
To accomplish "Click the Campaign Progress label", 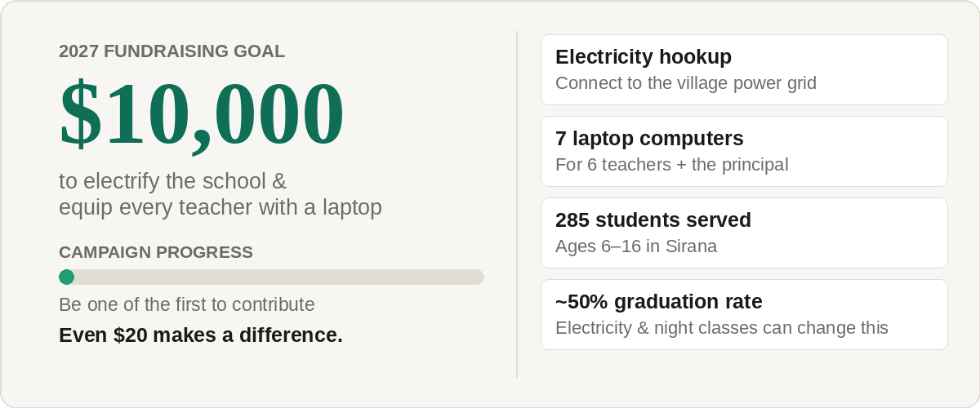I will click(156, 252).
